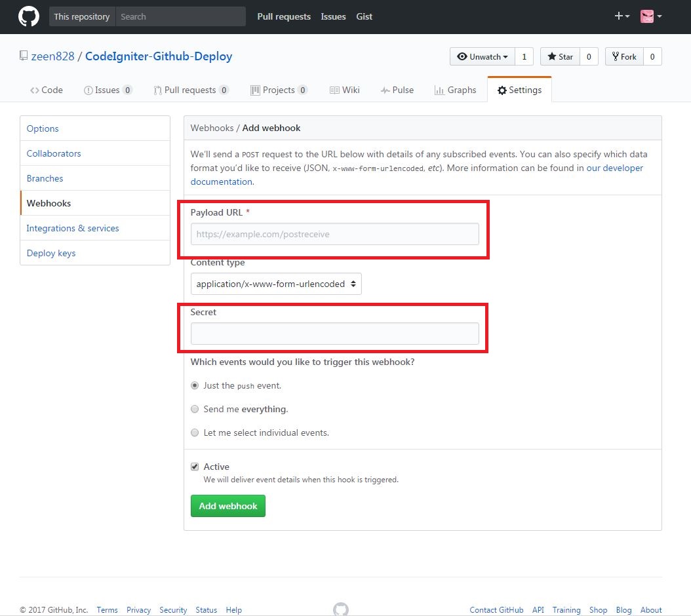Focus the header Search field
The width and height of the screenshot is (691, 616).
pyautogui.click(x=181, y=16)
